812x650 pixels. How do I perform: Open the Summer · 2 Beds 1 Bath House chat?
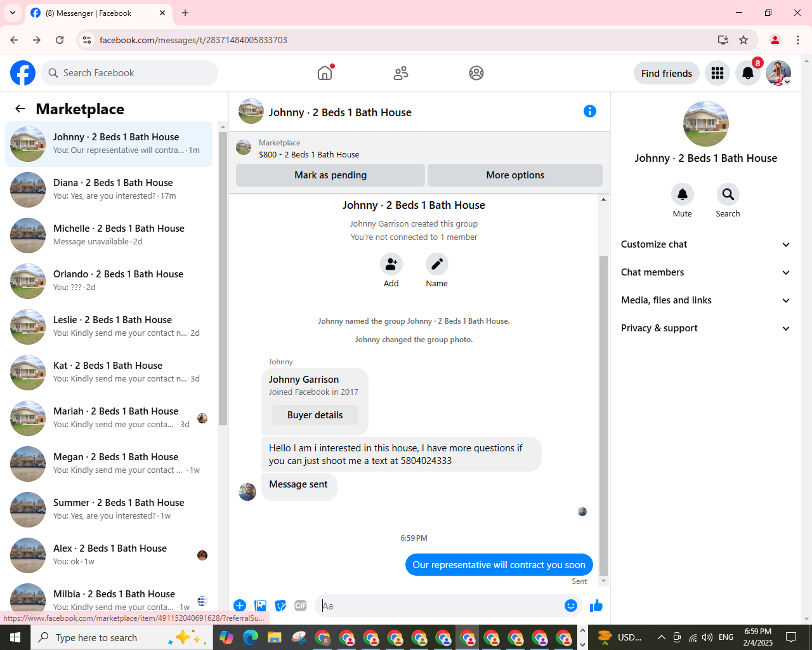(x=109, y=510)
